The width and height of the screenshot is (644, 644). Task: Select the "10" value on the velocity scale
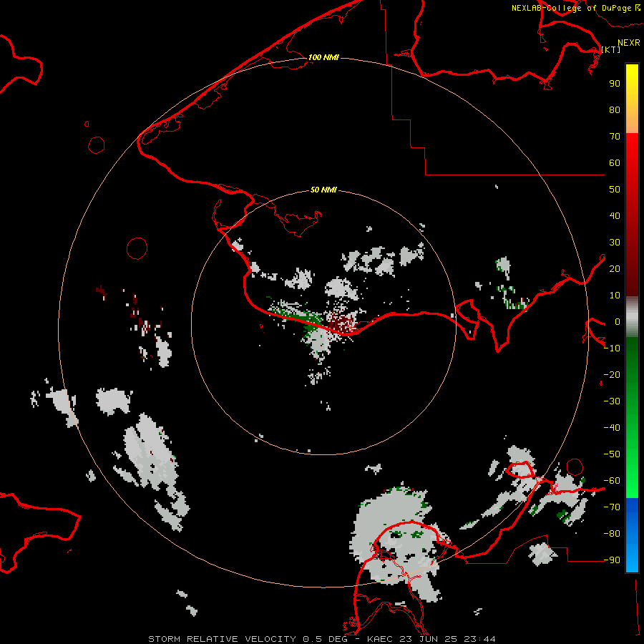(615, 296)
